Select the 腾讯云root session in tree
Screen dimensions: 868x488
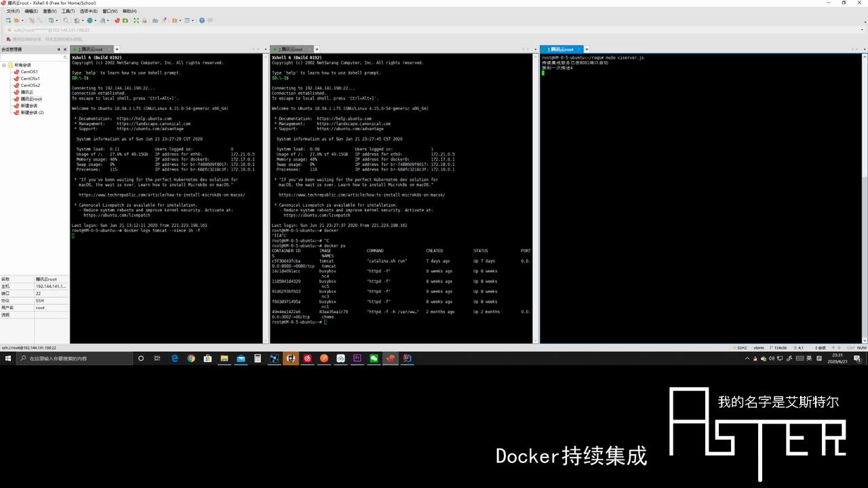tap(31, 99)
